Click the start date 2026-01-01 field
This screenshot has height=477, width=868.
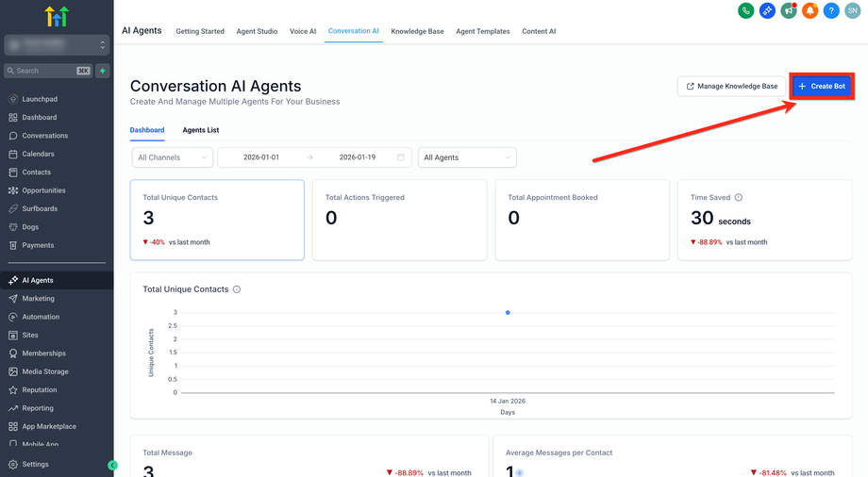[261, 157]
